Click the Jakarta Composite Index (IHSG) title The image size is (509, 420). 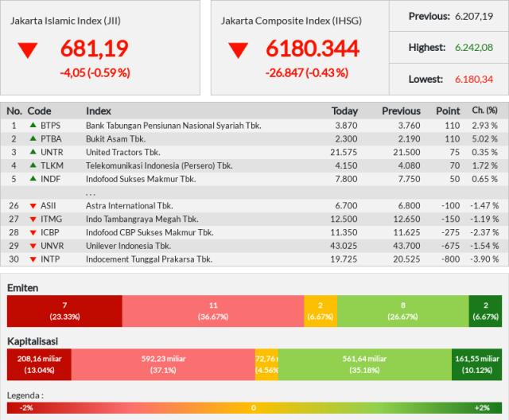tap(291, 21)
